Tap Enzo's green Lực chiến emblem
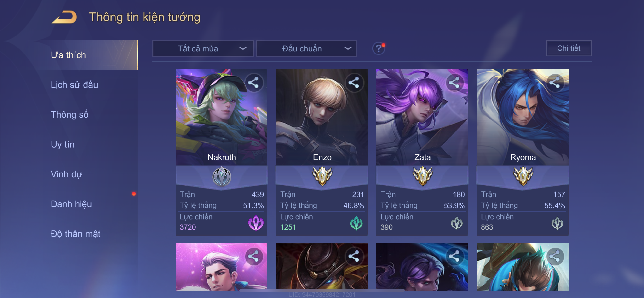This screenshot has width=644, height=298. (356, 223)
